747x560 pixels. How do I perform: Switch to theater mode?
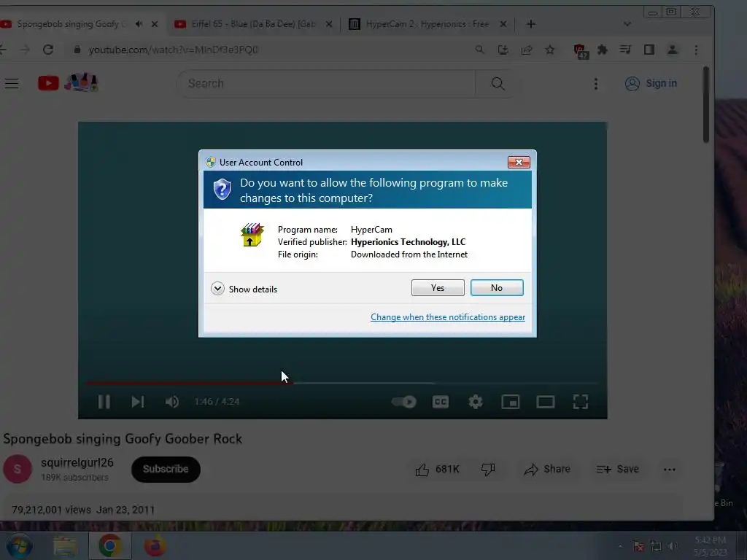point(545,402)
